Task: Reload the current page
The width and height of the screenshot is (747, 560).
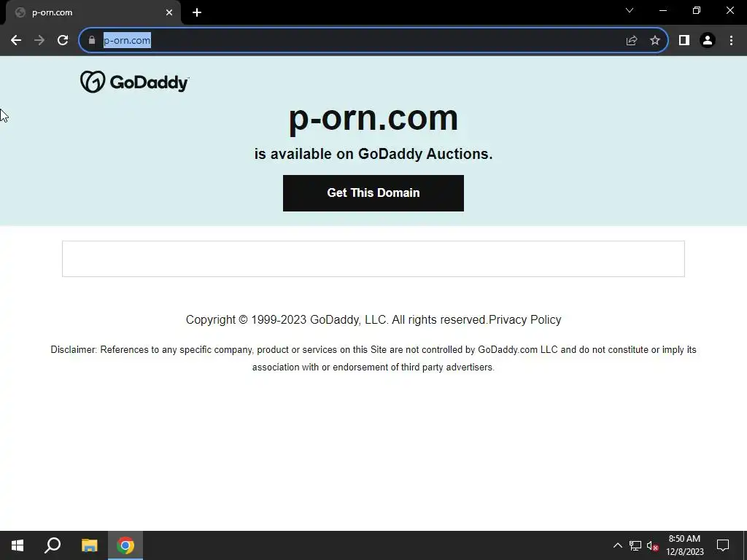Action: [63, 41]
